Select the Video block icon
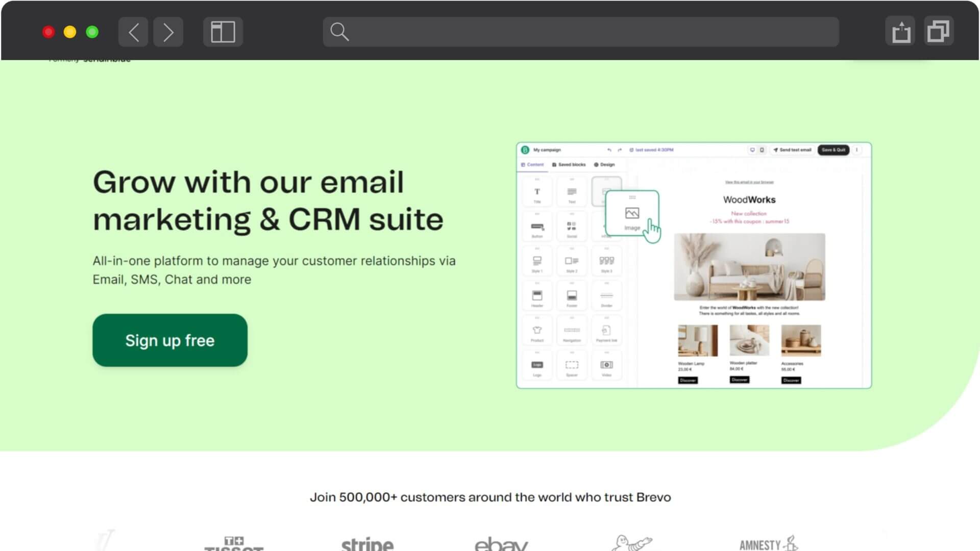980x551 pixels. coord(606,366)
